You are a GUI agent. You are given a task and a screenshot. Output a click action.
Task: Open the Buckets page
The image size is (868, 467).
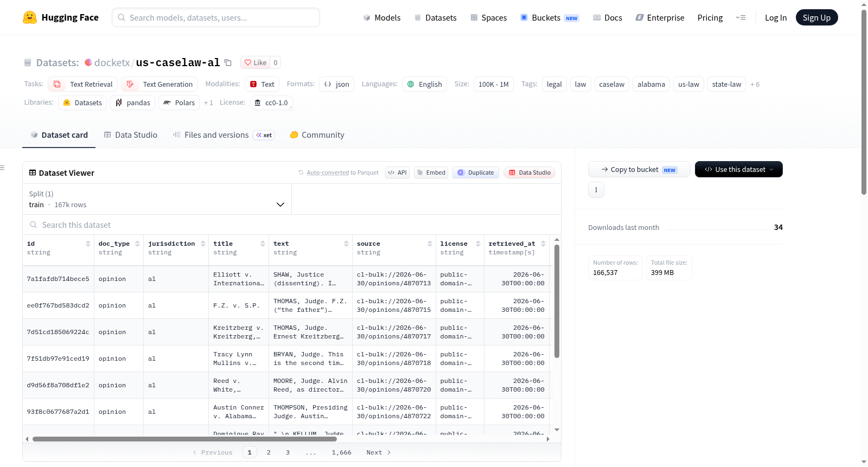(550, 17)
